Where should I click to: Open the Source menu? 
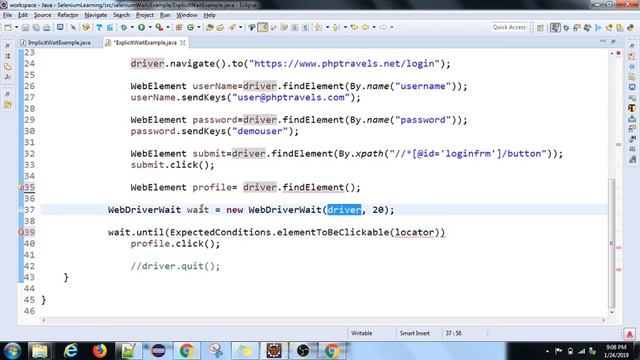point(42,15)
